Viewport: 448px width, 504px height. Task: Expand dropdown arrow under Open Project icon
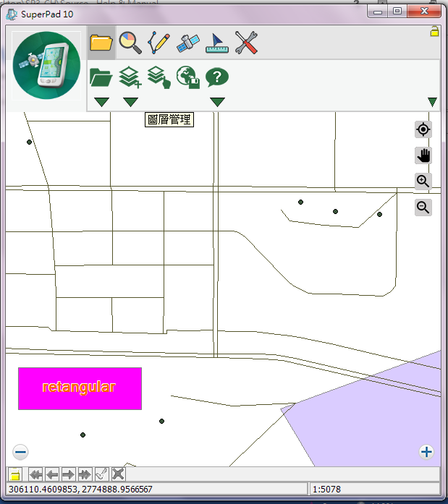(101, 102)
